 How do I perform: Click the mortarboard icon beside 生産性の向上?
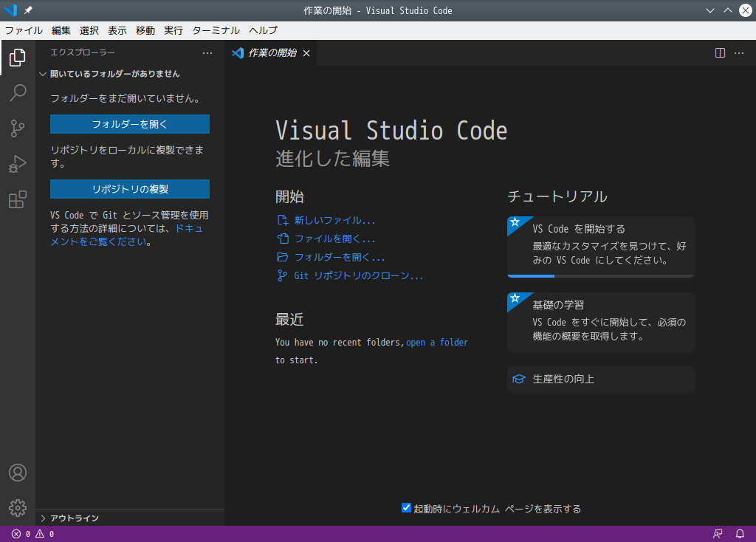coord(519,379)
